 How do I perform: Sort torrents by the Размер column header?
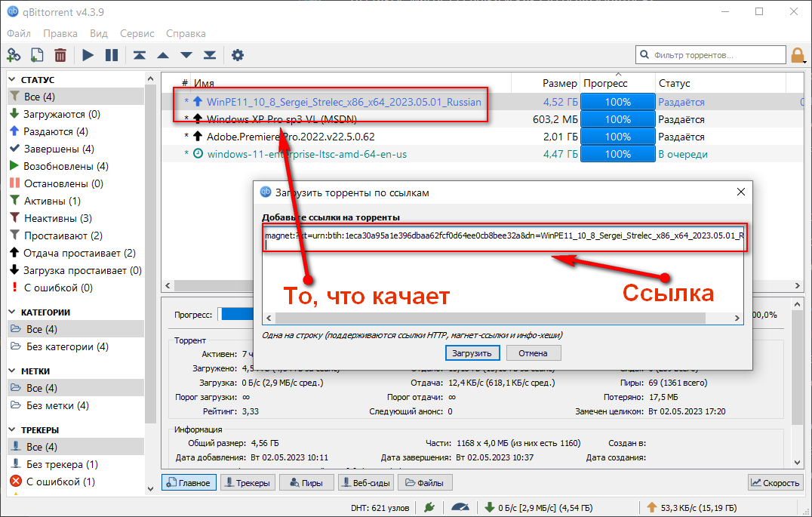546,83
